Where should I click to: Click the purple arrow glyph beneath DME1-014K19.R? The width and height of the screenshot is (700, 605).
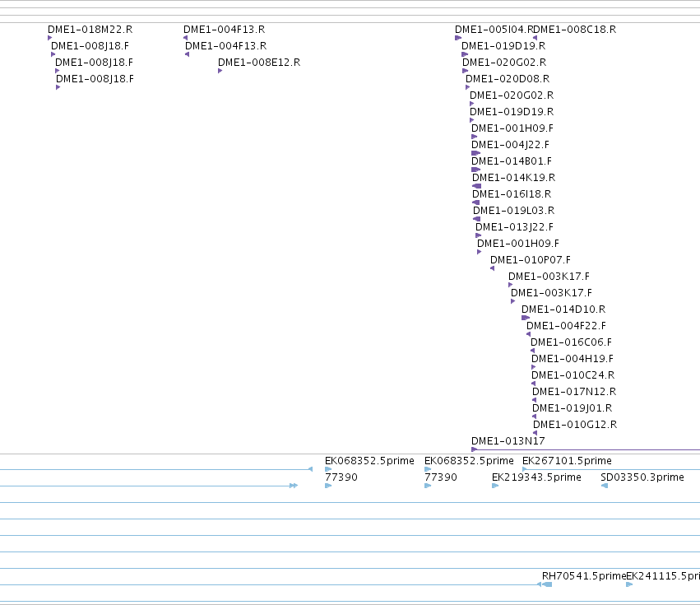(477, 186)
